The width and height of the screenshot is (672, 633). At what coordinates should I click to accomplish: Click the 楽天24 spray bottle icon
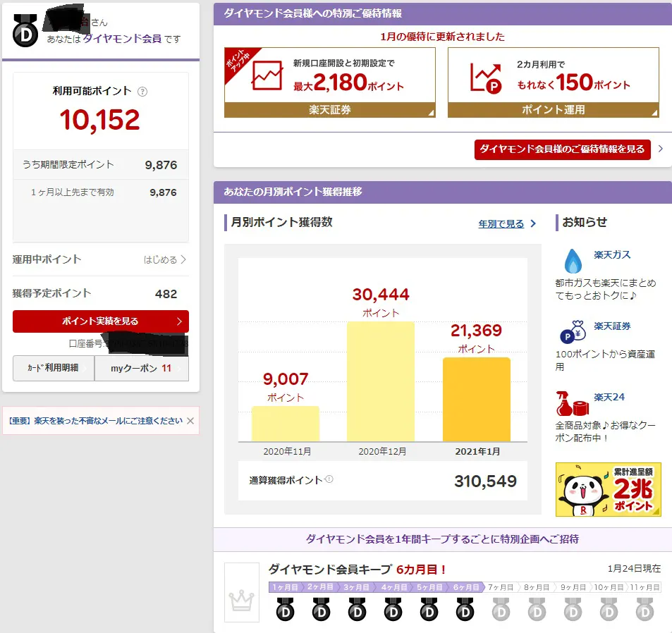tap(572, 403)
